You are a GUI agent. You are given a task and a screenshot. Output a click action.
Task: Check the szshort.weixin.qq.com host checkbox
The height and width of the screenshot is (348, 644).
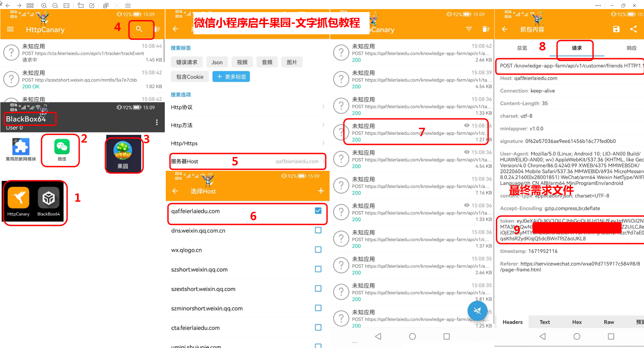[x=318, y=269]
